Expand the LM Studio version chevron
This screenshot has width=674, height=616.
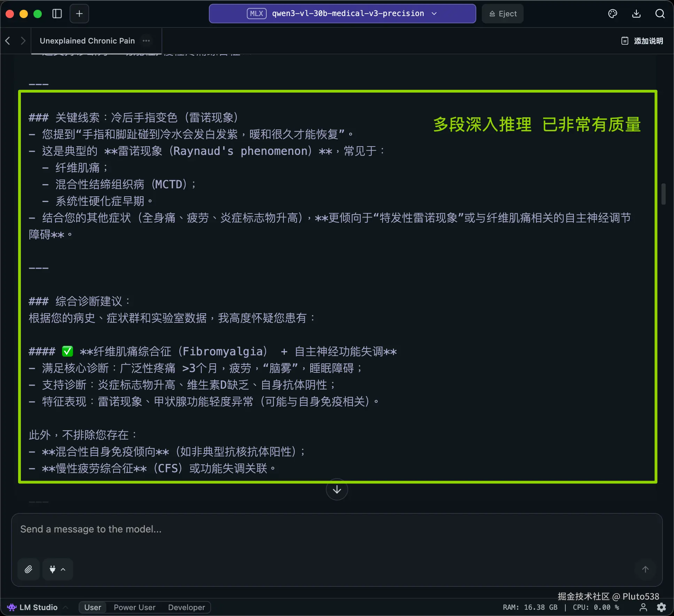[x=65, y=607]
